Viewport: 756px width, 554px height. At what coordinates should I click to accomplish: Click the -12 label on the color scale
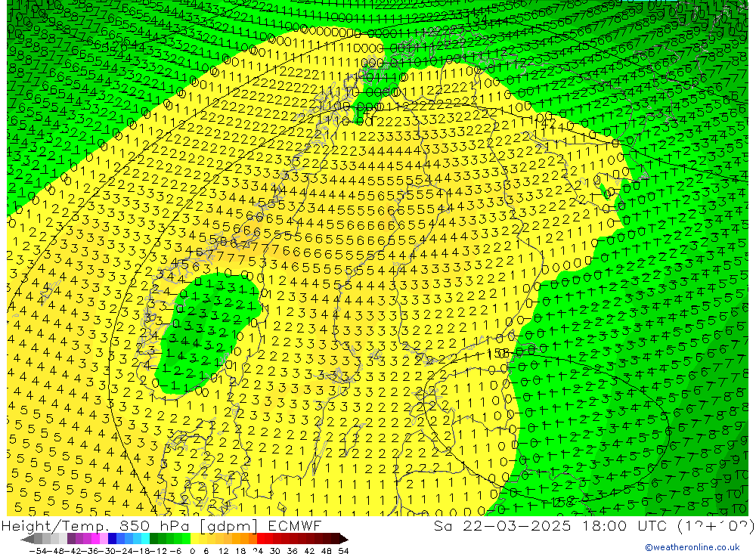(x=157, y=550)
